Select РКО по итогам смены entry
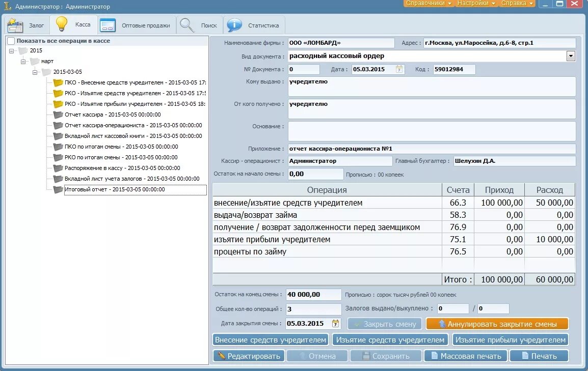This screenshot has width=588, height=371. (x=121, y=157)
